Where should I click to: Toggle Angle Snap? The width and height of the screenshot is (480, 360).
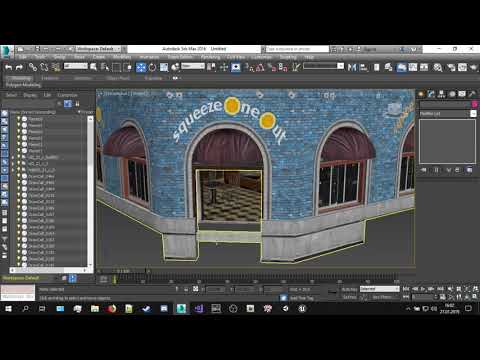261,67
